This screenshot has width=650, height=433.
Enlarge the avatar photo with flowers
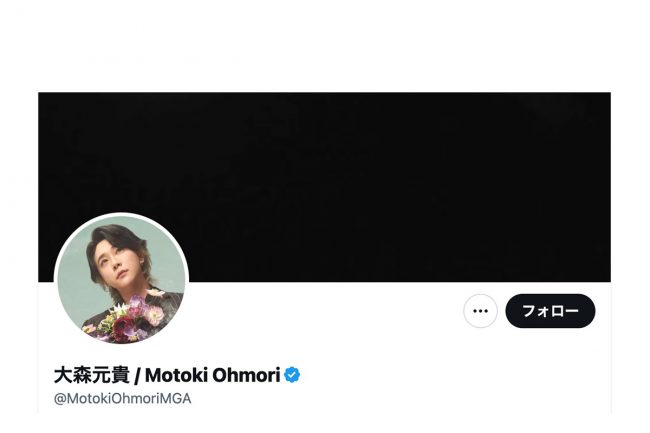[x=121, y=280]
